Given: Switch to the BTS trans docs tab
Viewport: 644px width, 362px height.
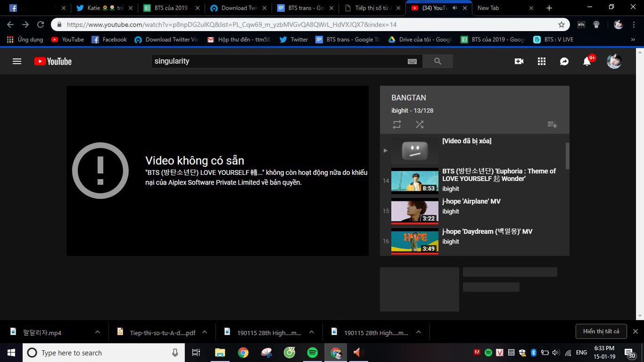Looking at the screenshot, I should 306,8.
